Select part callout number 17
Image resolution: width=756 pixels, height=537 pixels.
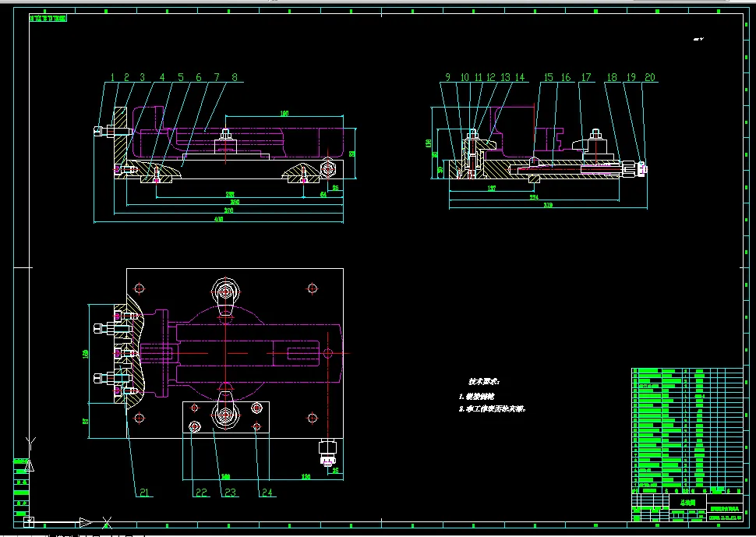pyautogui.click(x=586, y=77)
